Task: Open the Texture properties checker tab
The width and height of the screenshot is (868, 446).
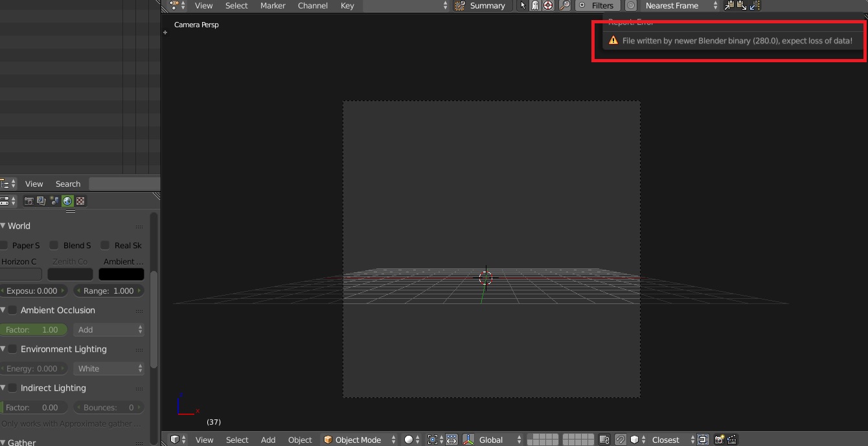Action: coord(80,201)
